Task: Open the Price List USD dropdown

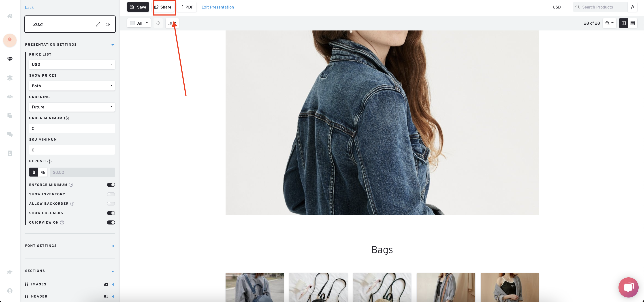Action: coord(72,64)
